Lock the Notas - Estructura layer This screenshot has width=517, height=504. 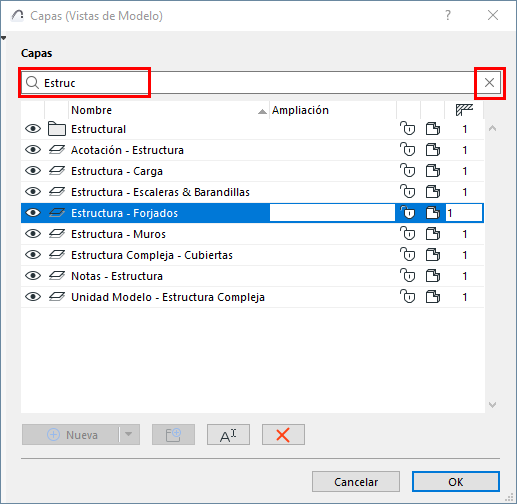pyautogui.click(x=408, y=276)
